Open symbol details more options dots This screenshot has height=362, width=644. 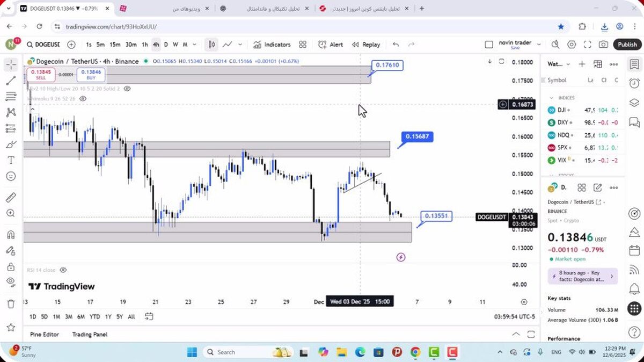tap(614, 187)
